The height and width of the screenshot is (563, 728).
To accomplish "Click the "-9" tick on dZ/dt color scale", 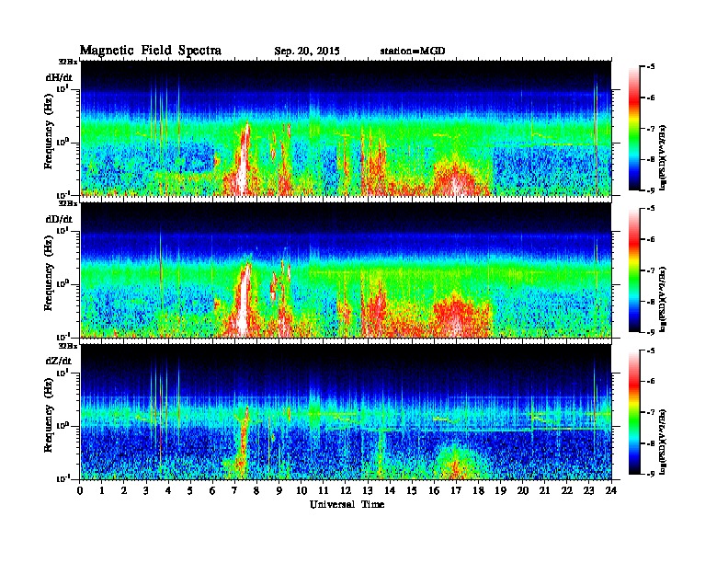I will click(x=651, y=474).
